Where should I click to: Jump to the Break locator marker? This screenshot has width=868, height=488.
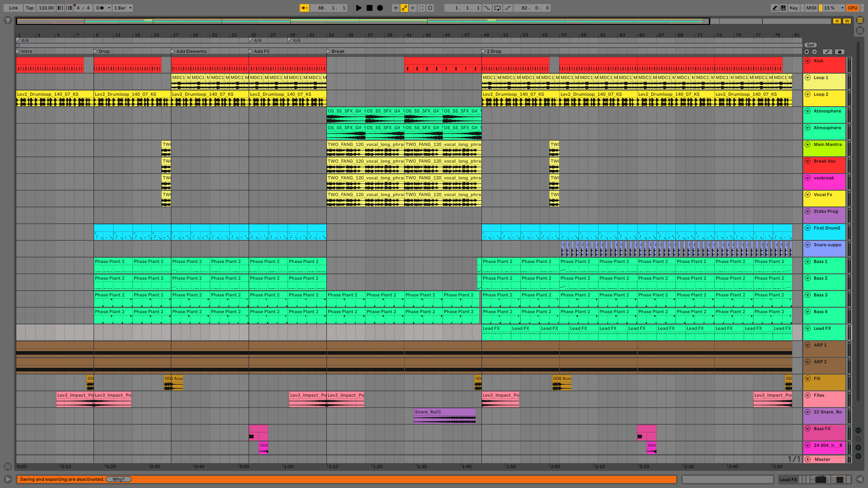[329, 52]
